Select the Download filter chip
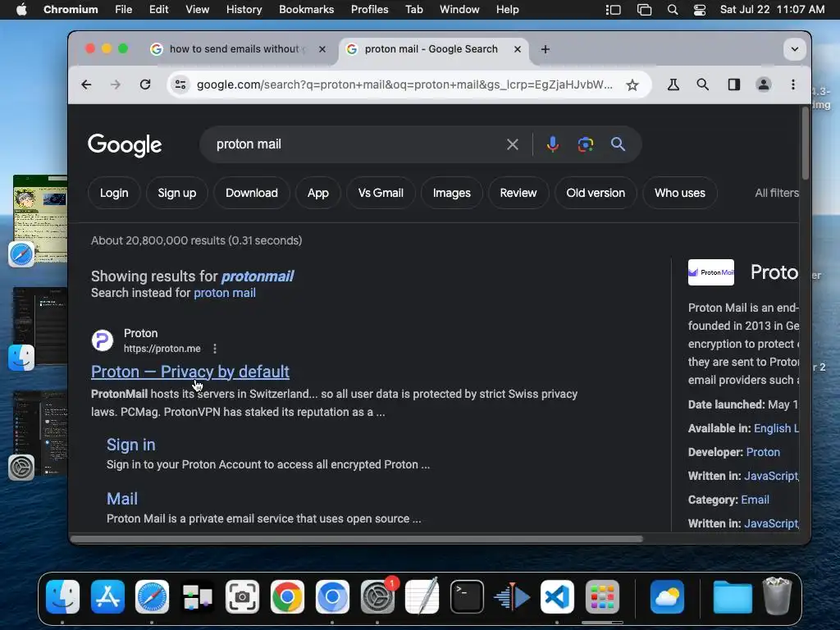Viewport: 840px width, 630px height. (x=252, y=193)
